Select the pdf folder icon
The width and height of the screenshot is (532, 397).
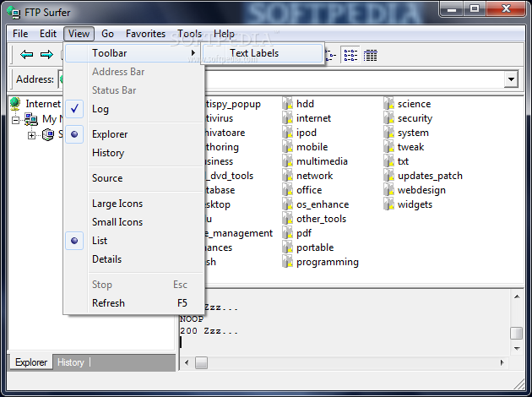click(x=287, y=233)
